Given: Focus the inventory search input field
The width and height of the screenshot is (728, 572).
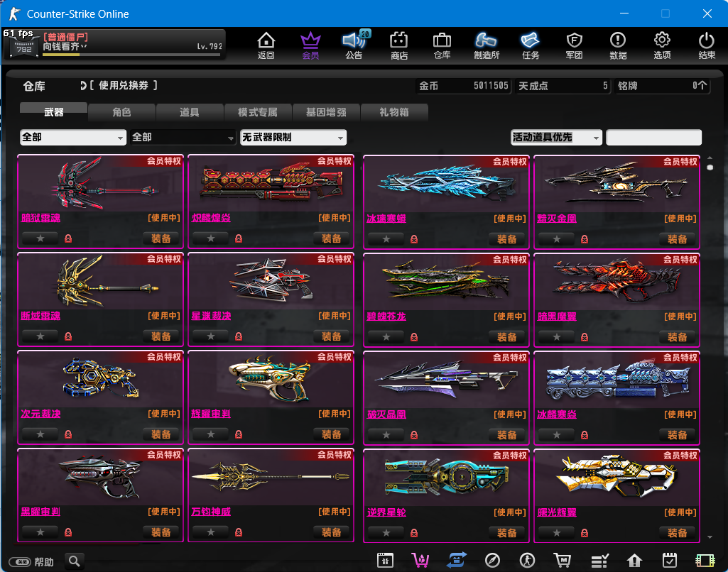Looking at the screenshot, I should tap(653, 137).
